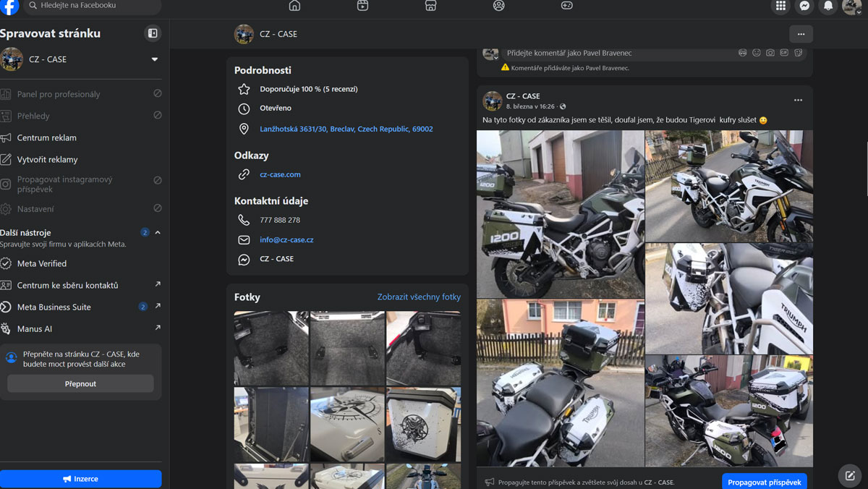
Task: Open the notifications bell
Action: (828, 6)
